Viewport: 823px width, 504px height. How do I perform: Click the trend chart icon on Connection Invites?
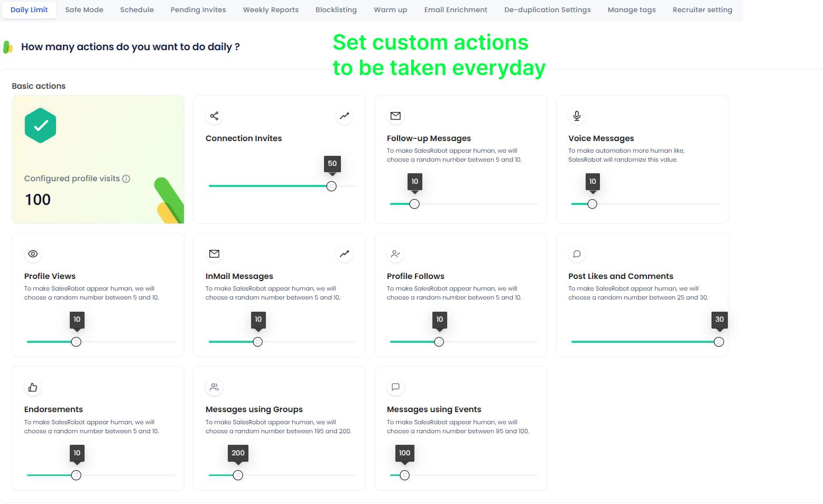click(x=344, y=116)
